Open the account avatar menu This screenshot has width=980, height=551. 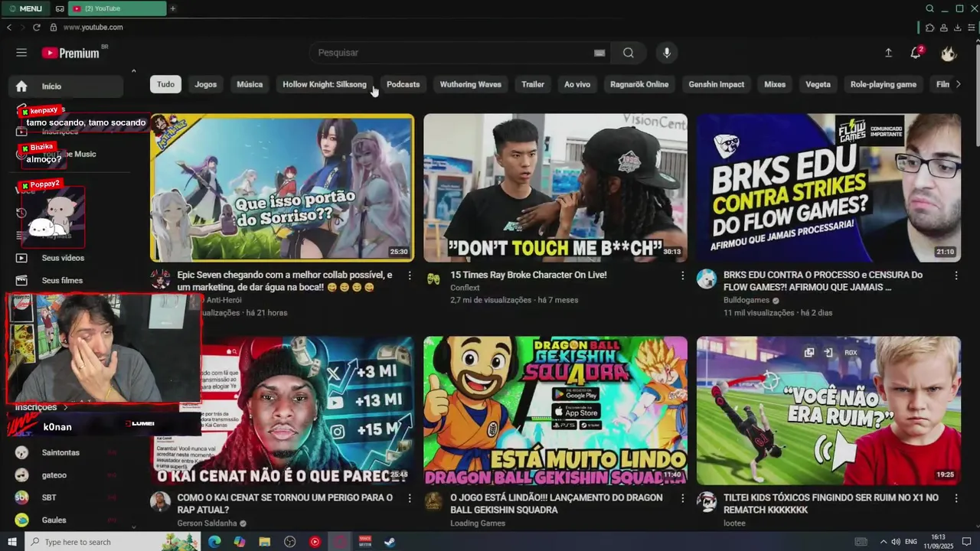949,53
